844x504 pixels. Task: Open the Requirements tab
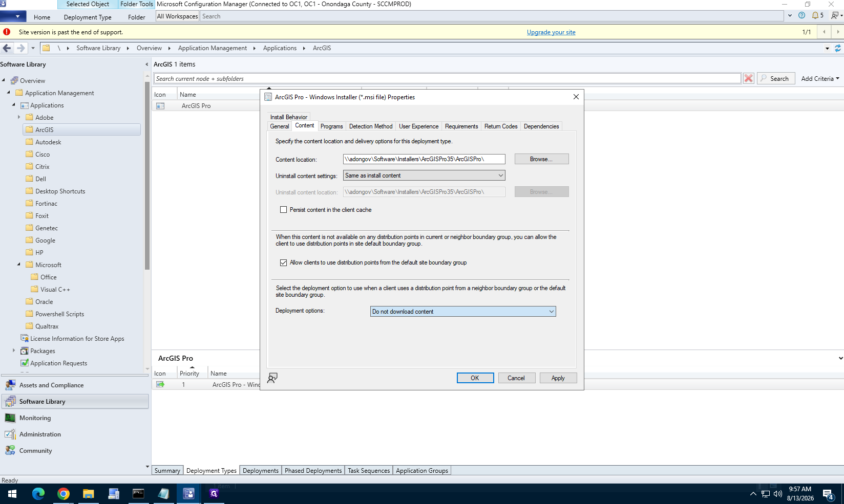tap(461, 126)
